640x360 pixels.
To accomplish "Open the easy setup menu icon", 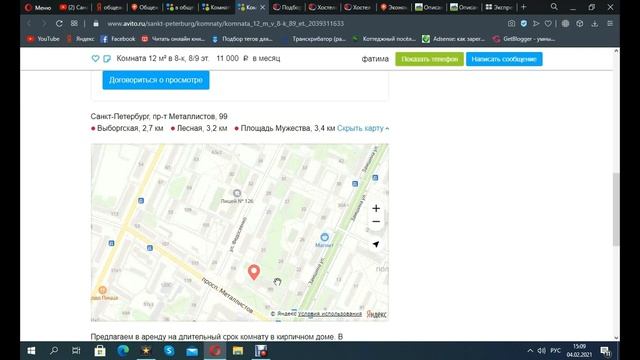I will [x=610, y=24].
